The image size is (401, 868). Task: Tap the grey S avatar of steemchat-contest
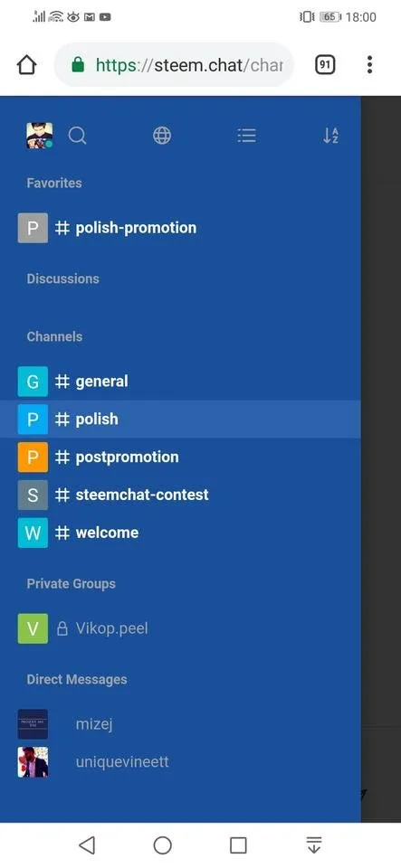pyautogui.click(x=33, y=495)
